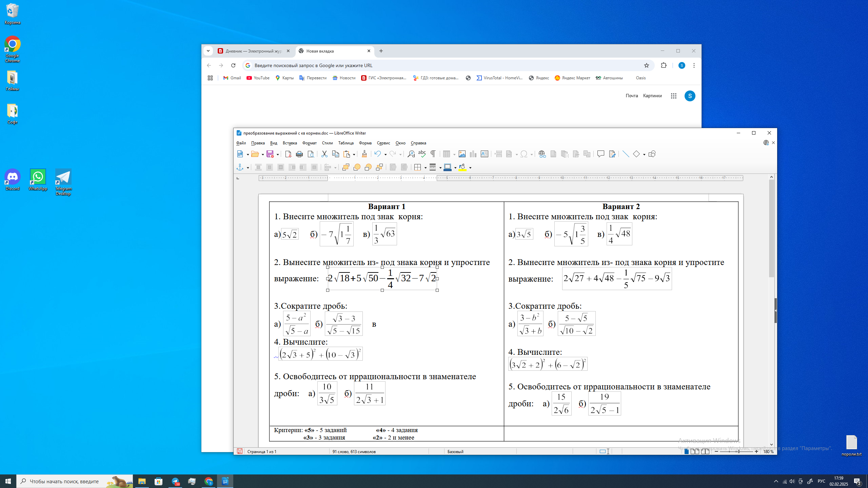Expand the Border Style dropdown arrow
This screenshot has width=868, height=488.
pyautogui.click(x=440, y=168)
